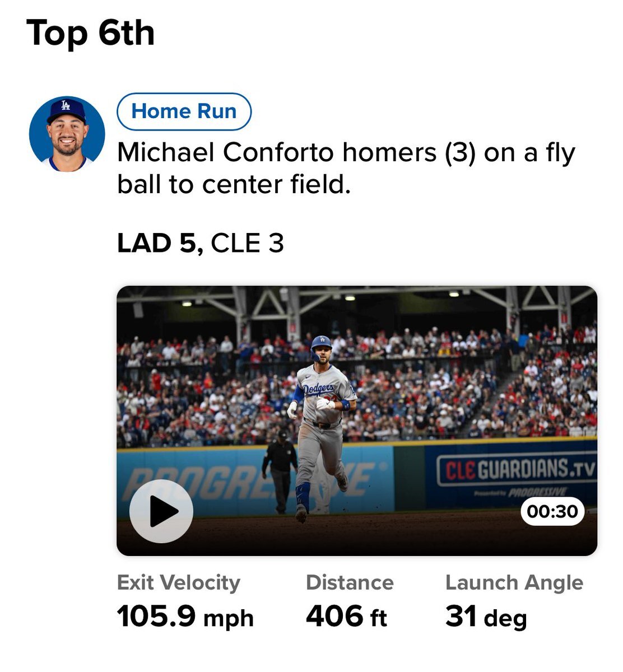View the Exit Velocity stat label
The image size is (623, 672).
point(178,582)
